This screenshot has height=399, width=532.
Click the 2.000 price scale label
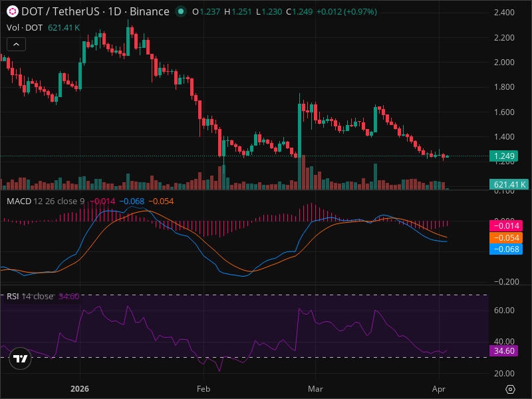tap(504, 63)
